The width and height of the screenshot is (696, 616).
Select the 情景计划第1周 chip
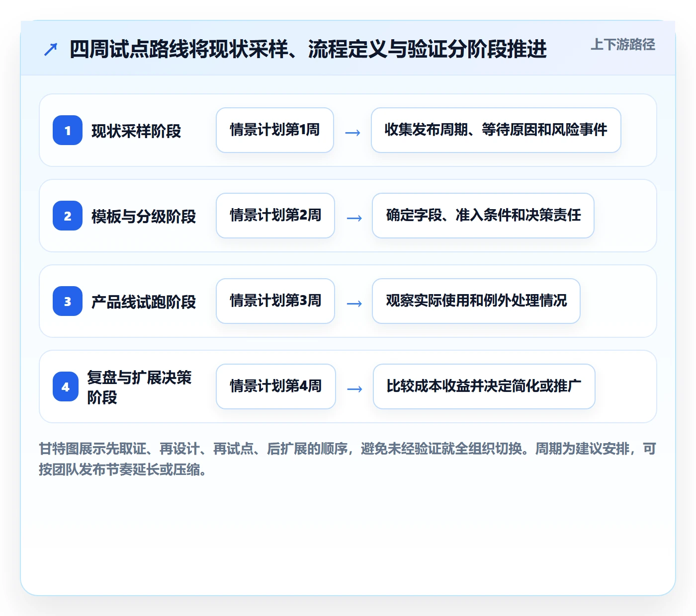tap(275, 130)
